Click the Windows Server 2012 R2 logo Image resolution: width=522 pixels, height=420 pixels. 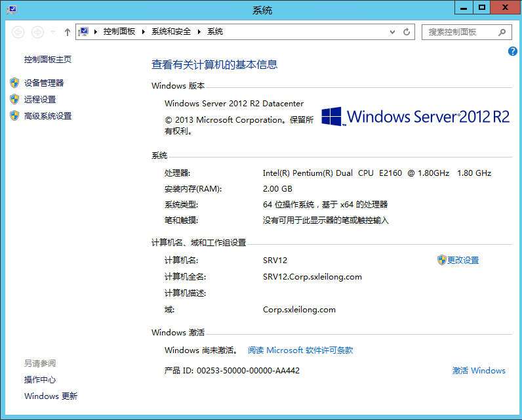point(415,117)
